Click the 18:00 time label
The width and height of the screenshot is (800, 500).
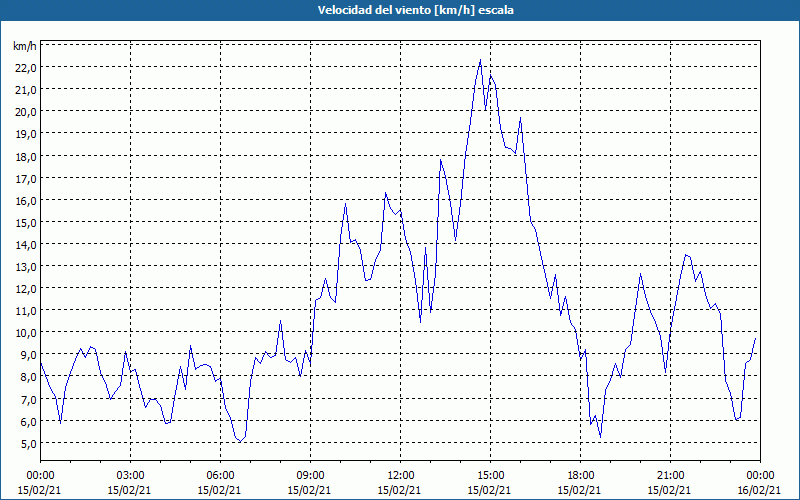click(x=581, y=476)
